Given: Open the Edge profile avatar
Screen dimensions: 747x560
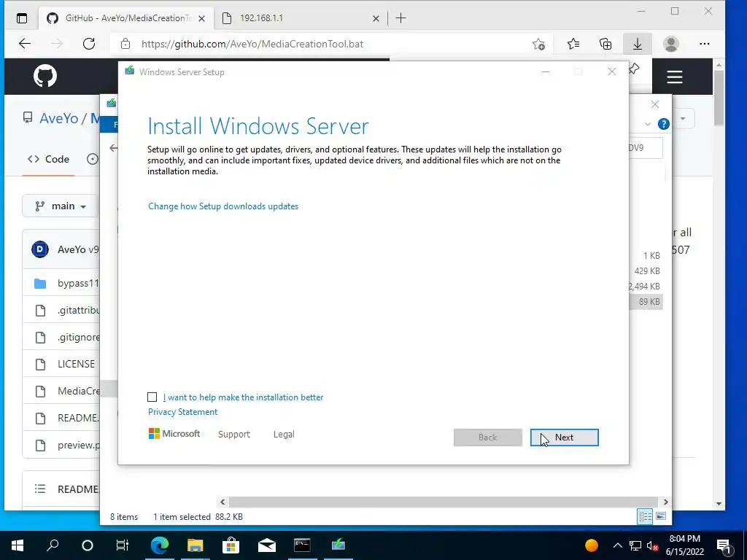Looking at the screenshot, I should pos(671,44).
